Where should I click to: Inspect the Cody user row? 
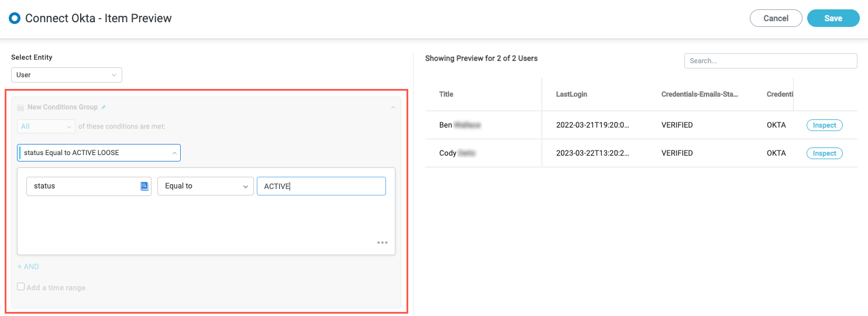click(824, 153)
